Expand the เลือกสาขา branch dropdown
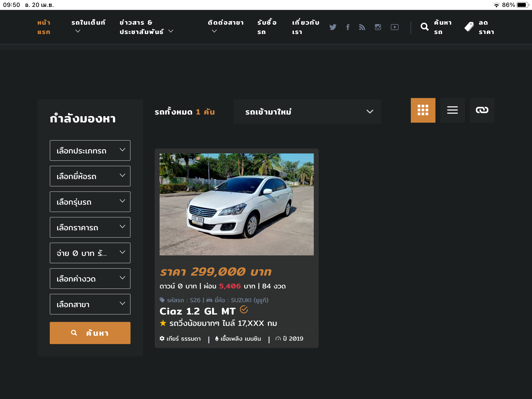Image resolution: width=532 pixels, height=399 pixels. [90, 304]
